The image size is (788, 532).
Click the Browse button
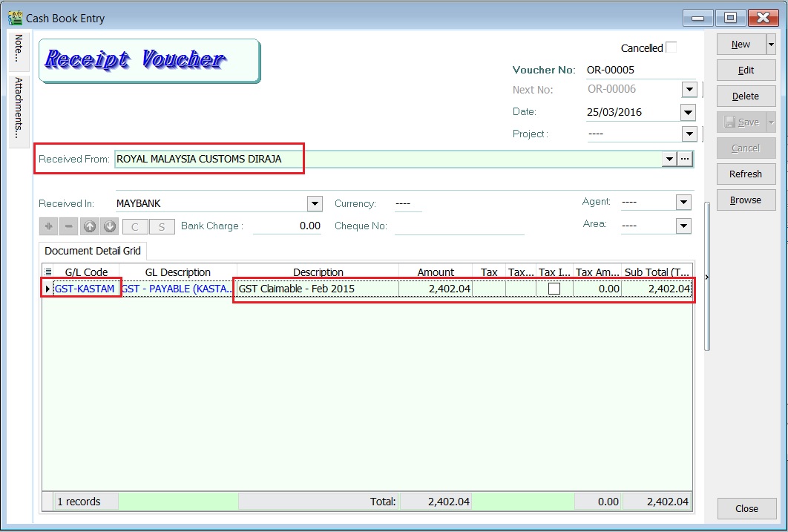coord(746,200)
